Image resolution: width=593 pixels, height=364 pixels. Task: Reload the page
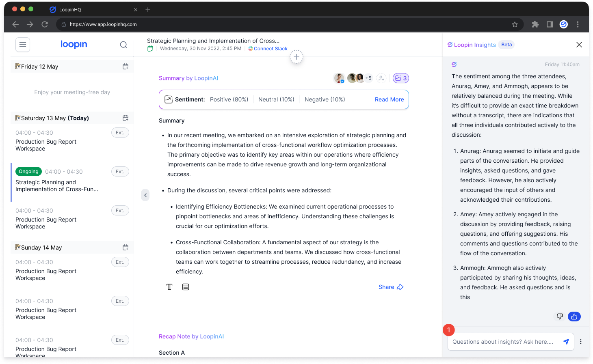[45, 24]
